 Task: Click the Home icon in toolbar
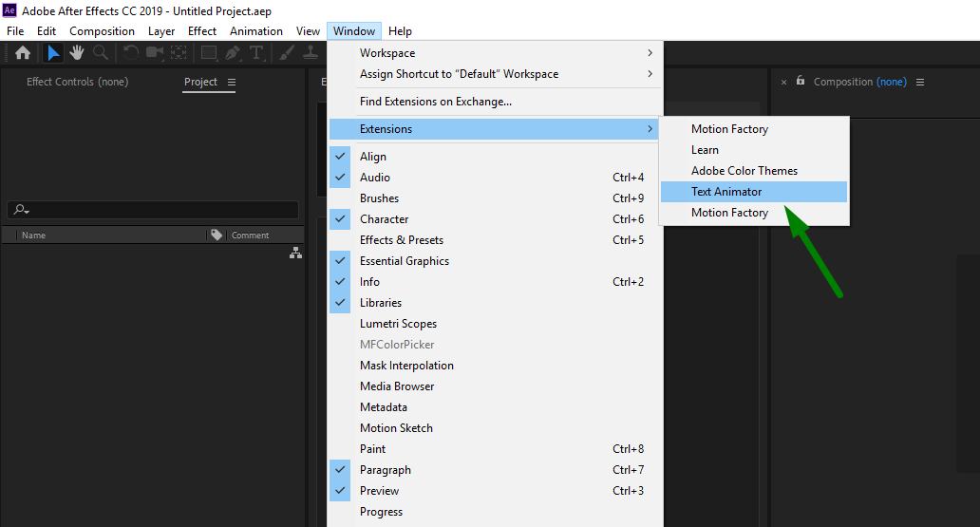point(23,53)
